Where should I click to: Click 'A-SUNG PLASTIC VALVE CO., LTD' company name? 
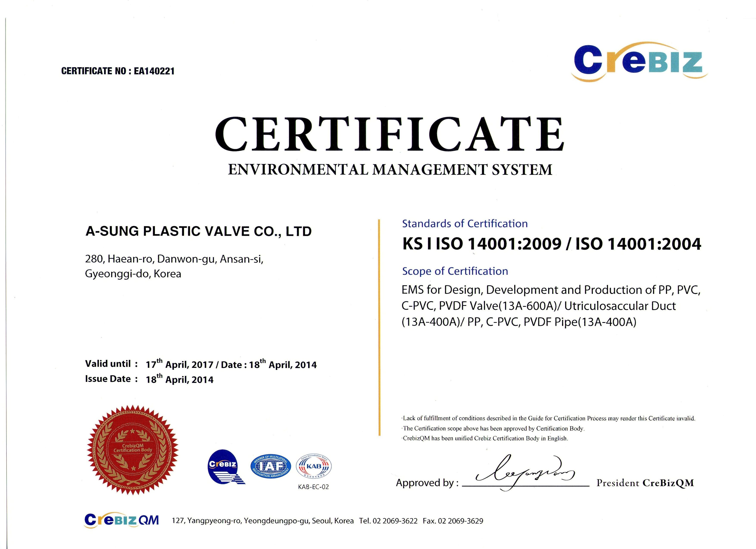[199, 231]
